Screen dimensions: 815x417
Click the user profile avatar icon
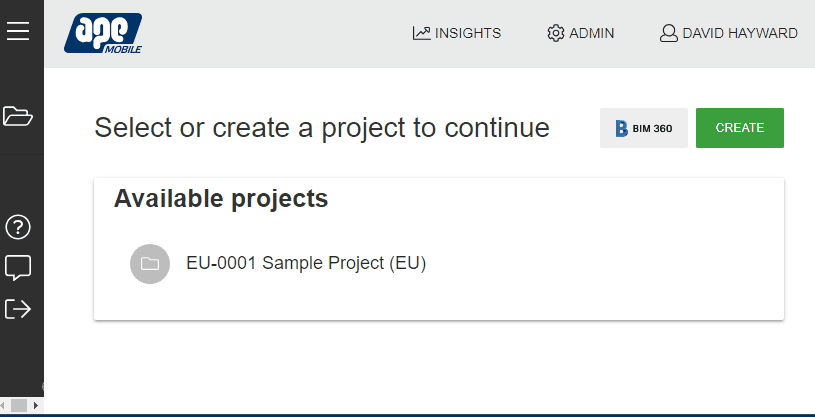coord(668,33)
